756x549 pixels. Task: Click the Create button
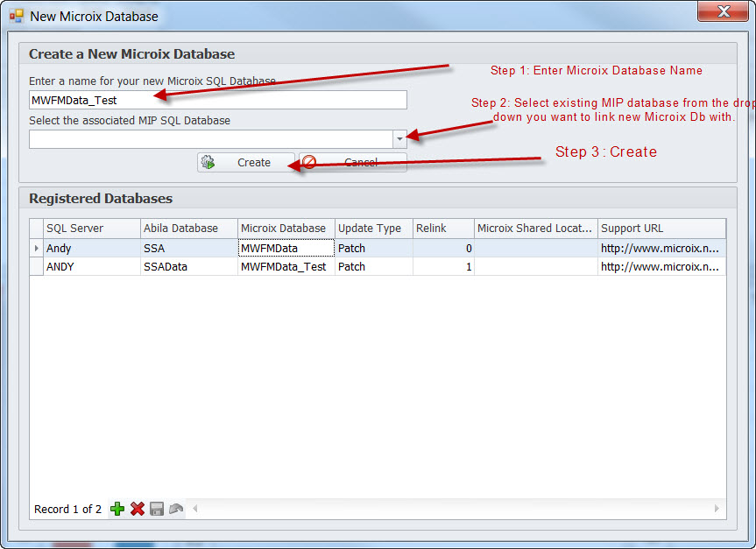click(246, 162)
